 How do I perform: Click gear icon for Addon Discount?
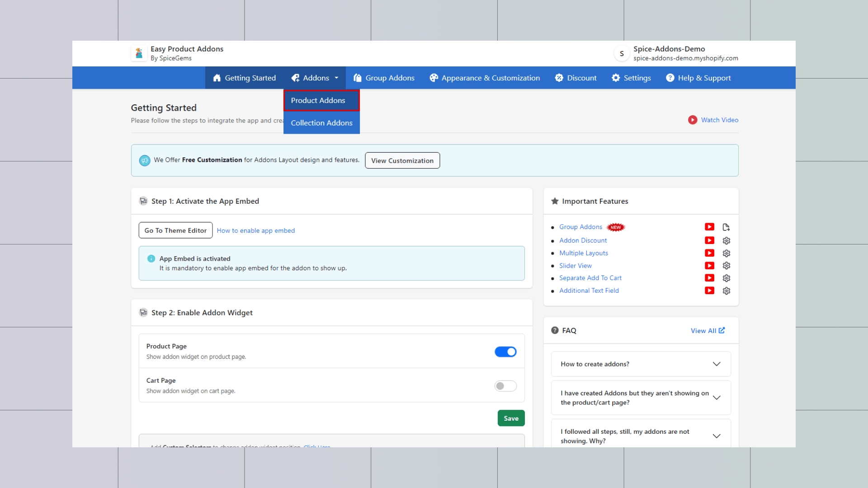pyautogui.click(x=726, y=240)
